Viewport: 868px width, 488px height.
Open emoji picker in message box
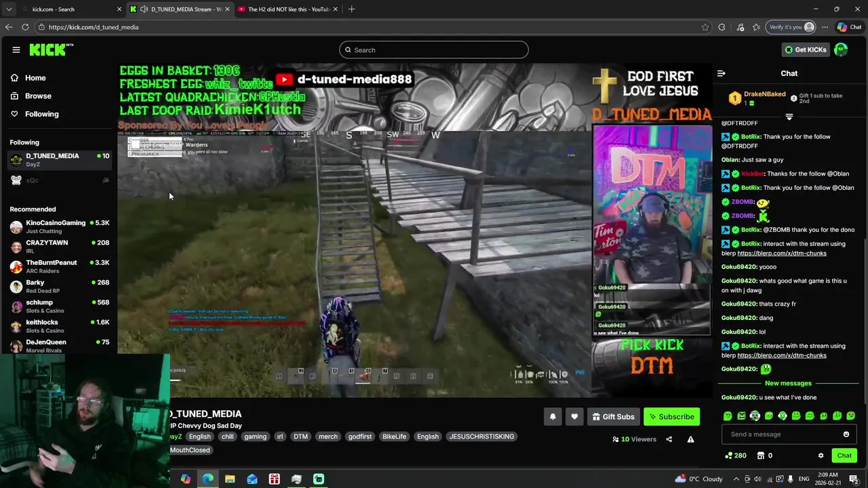[846, 434]
